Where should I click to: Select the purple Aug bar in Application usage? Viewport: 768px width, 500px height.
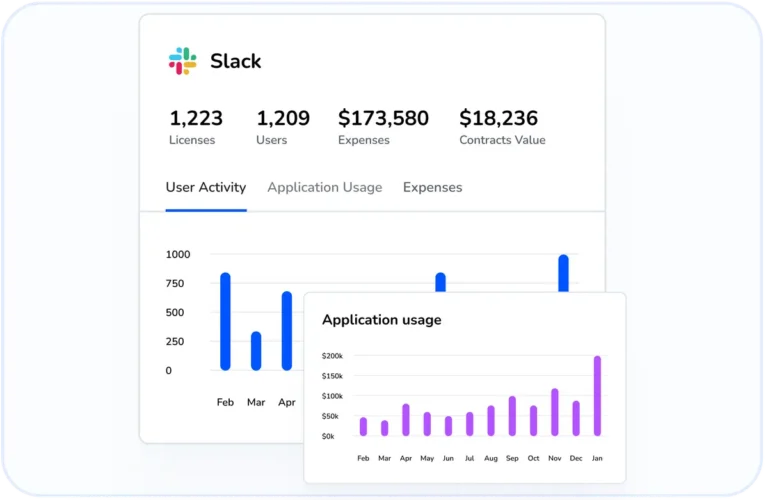491,421
